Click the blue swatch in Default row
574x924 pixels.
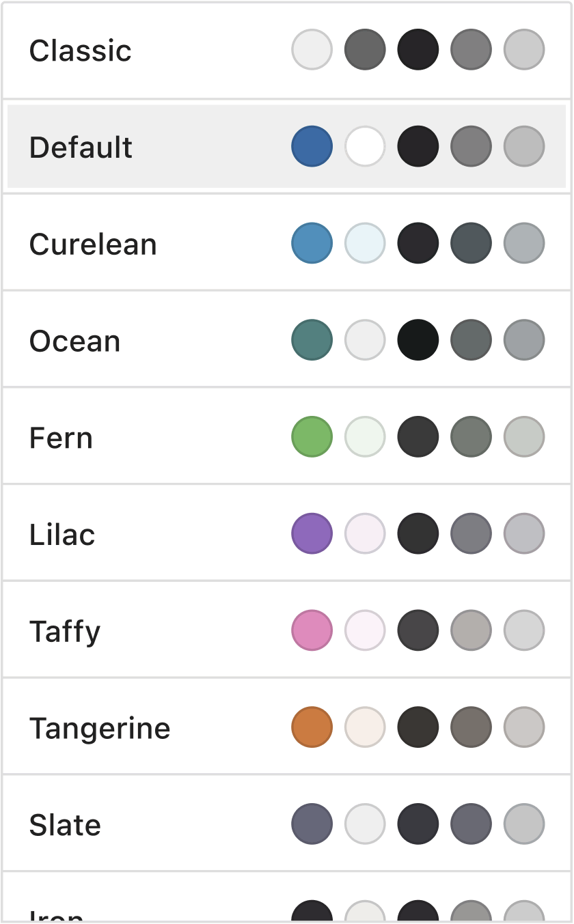point(312,146)
